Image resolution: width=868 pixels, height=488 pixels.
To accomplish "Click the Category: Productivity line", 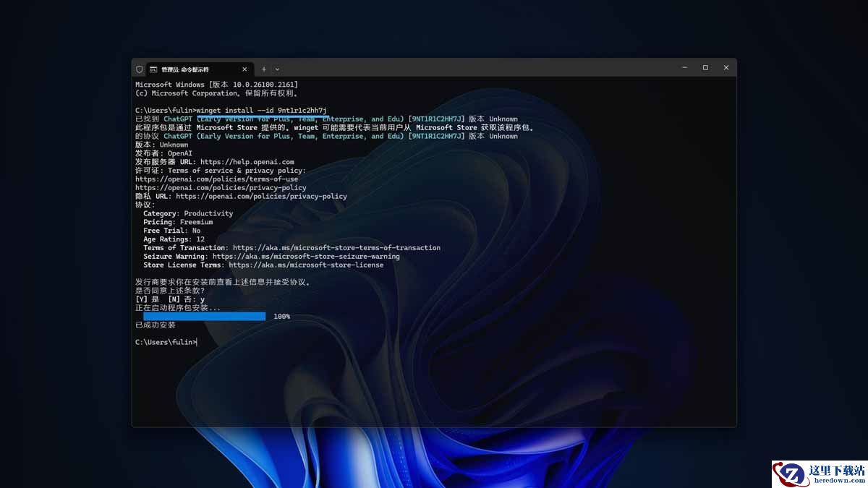I will (x=188, y=214).
